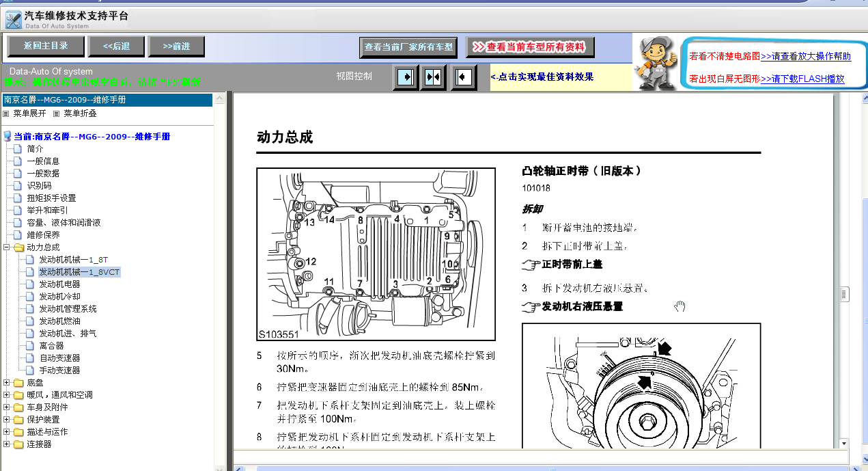Expand the 底盘 folder
Screen dimensions: 868x471
pyautogui.click(x=6, y=383)
